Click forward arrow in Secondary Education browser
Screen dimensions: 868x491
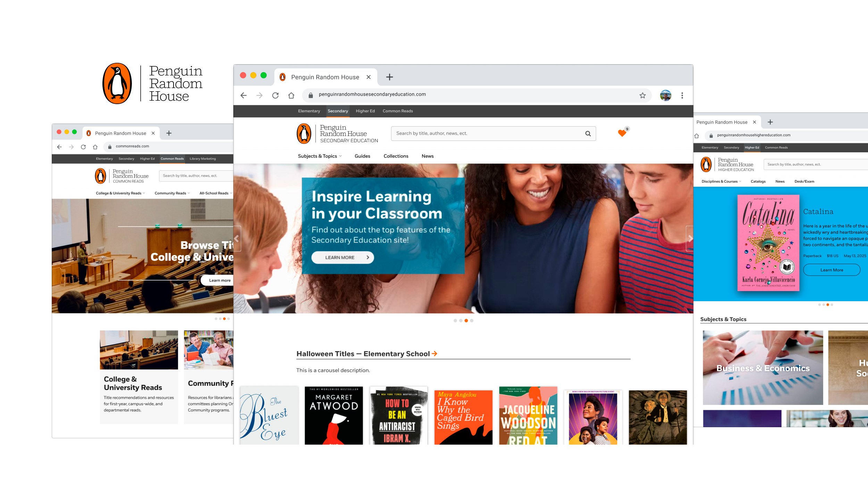coord(259,95)
